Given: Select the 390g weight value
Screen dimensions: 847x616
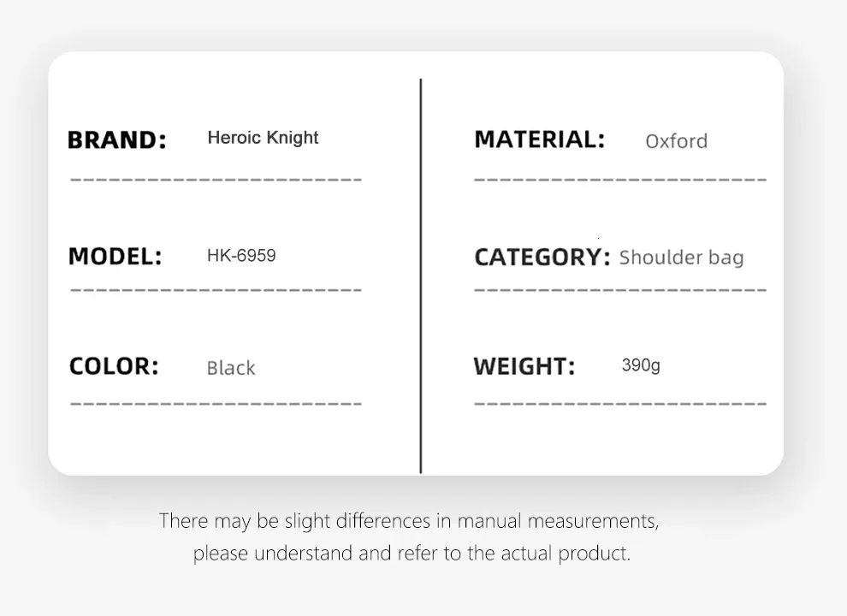Looking at the screenshot, I should tap(641, 365).
